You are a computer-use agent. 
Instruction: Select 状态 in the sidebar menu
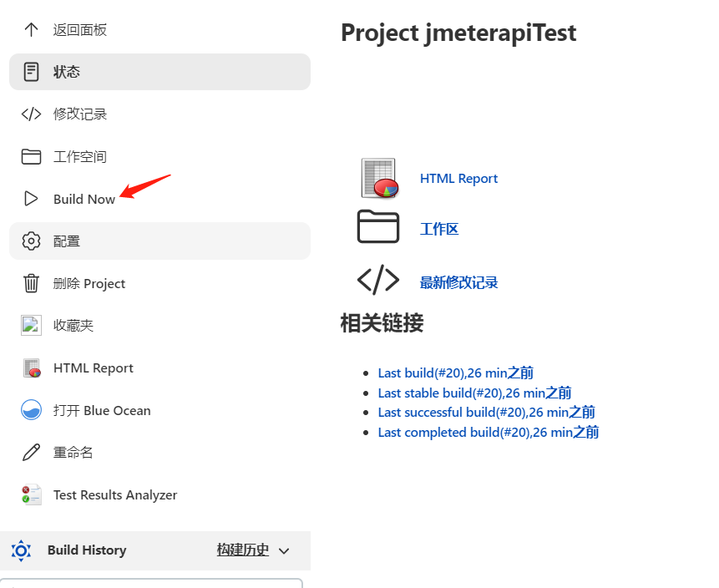[67, 72]
